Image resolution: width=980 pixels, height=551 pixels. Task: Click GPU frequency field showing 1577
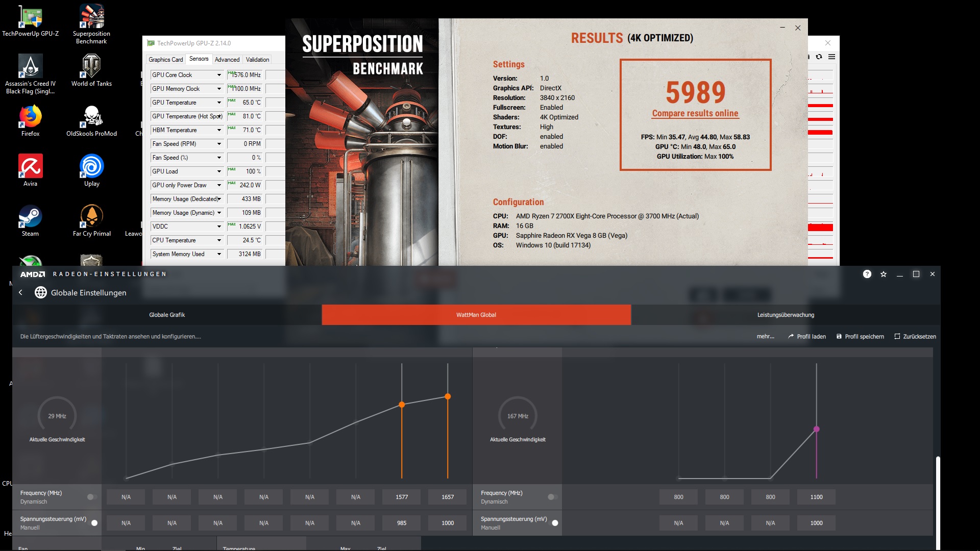tap(402, 497)
